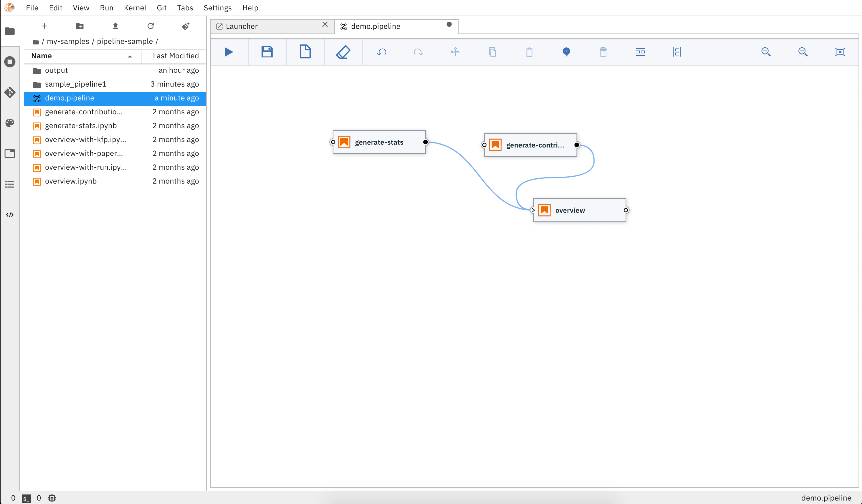The width and height of the screenshot is (862, 504).
Task: Click the Export pipeline document icon
Action: click(x=305, y=52)
